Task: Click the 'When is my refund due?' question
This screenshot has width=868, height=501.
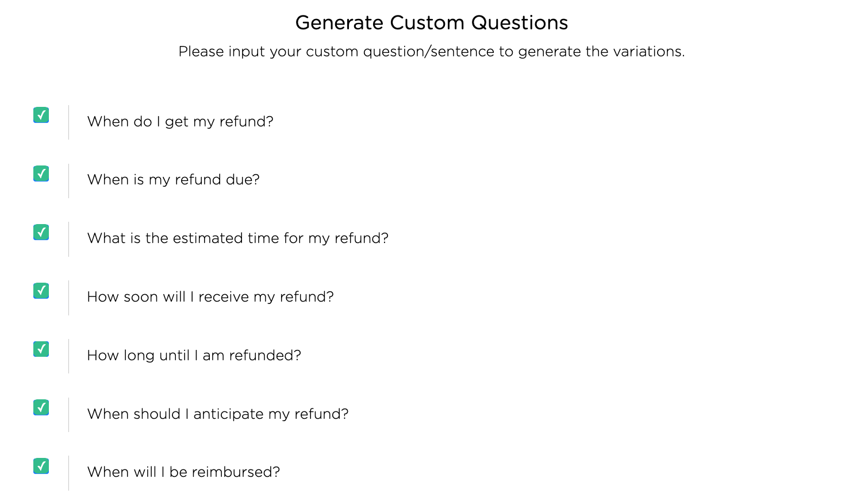Action: pos(173,180)
